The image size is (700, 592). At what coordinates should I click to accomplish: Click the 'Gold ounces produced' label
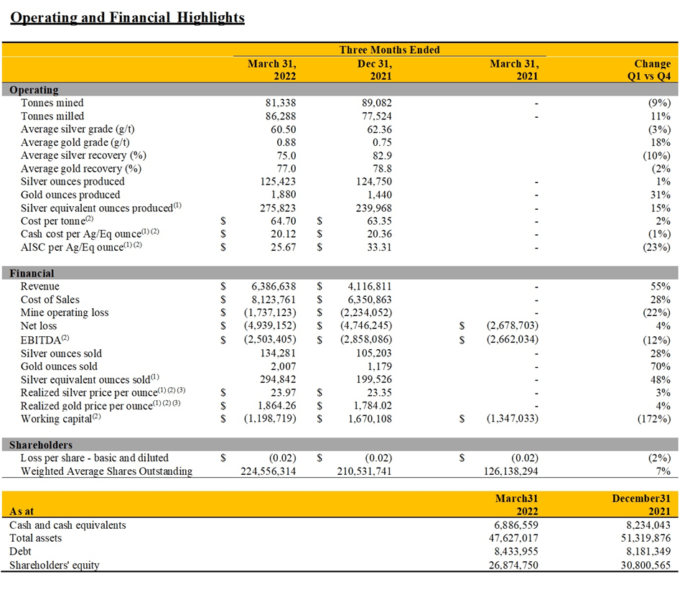click(x=70, y=195)
